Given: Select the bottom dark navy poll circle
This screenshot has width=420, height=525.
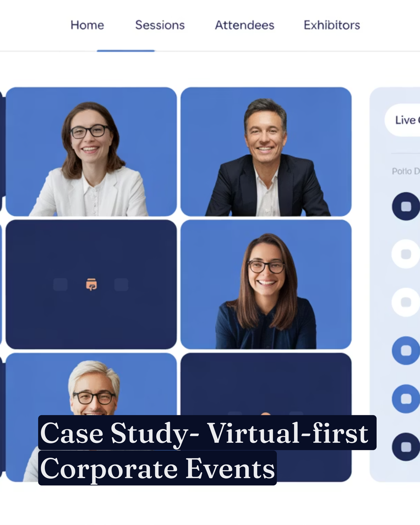Looking at the screenshot, I should [406, 447].
